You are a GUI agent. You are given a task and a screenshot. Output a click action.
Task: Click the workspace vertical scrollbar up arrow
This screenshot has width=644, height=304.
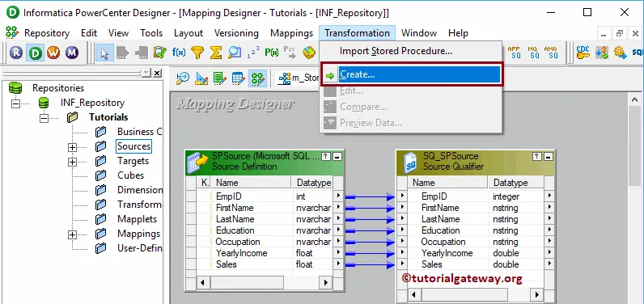634,99
